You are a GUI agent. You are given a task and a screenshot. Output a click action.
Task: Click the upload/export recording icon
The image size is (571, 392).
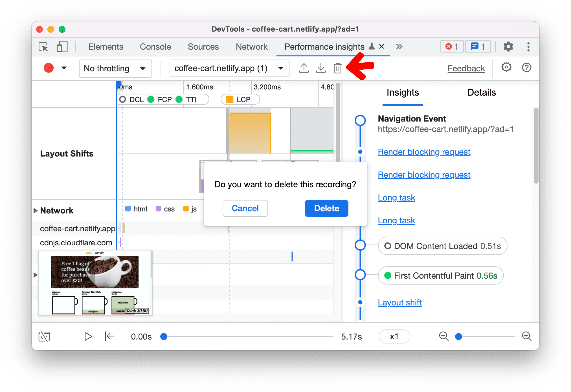tap(304, 68)
